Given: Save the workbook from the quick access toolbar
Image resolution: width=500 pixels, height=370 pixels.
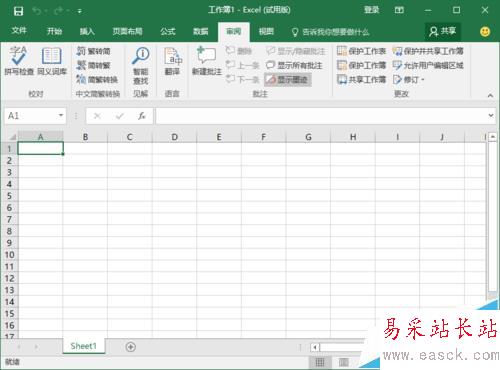Looking at the screenshot, I should 18,11.
